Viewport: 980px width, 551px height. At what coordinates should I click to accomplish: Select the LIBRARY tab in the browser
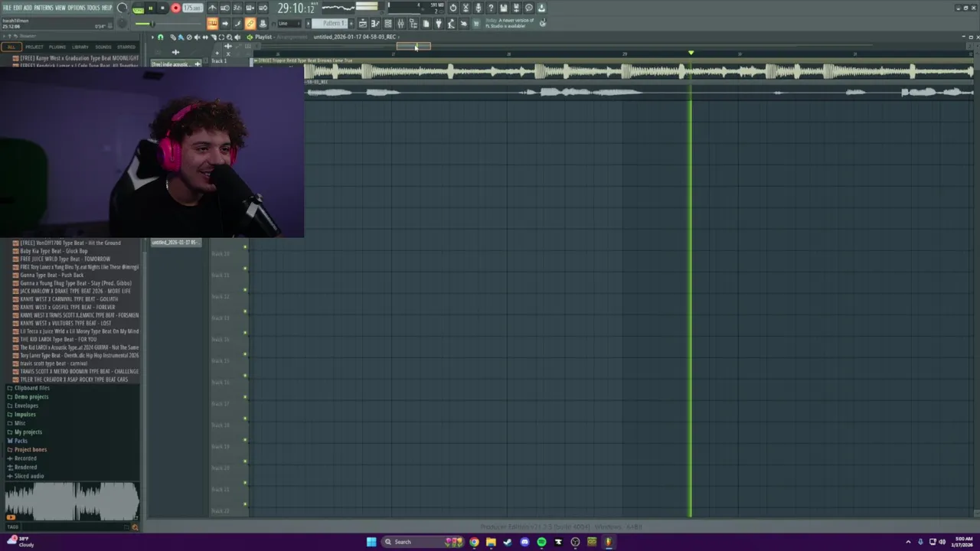[x=80, y=47]
